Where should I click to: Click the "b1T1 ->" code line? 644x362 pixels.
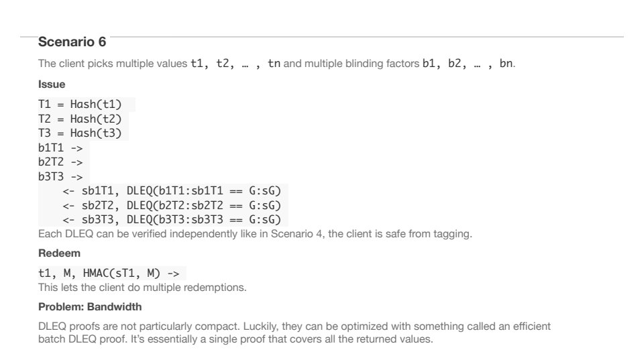click(x=60, y=147)
